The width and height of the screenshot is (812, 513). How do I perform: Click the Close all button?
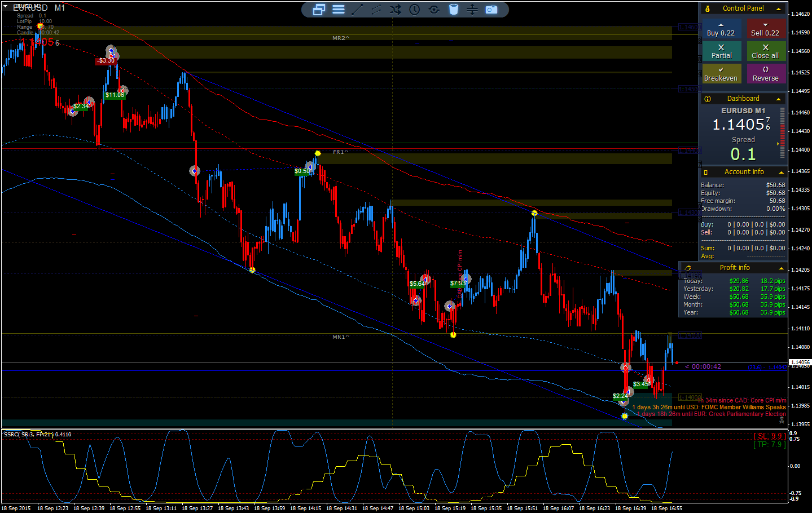click(x=766, y=51)
